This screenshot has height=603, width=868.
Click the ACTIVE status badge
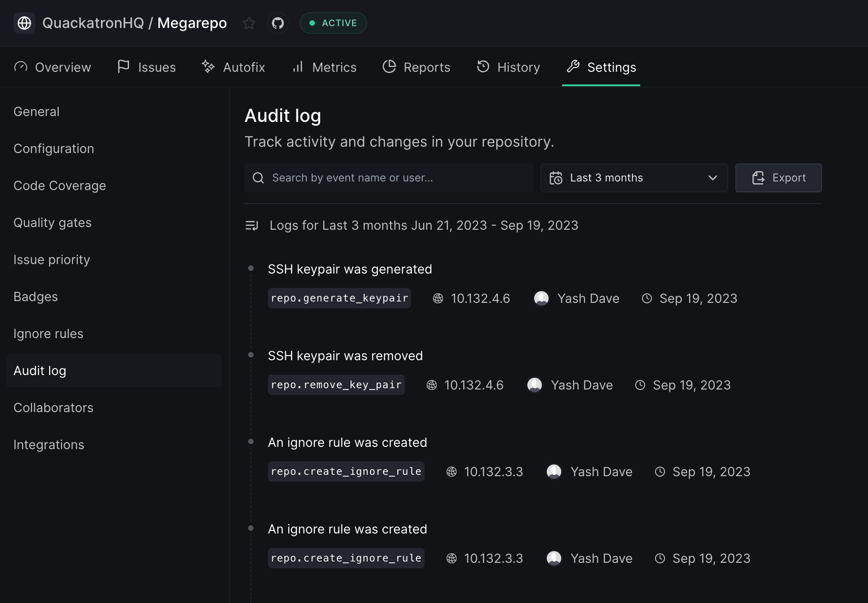(x=333, y=23)
